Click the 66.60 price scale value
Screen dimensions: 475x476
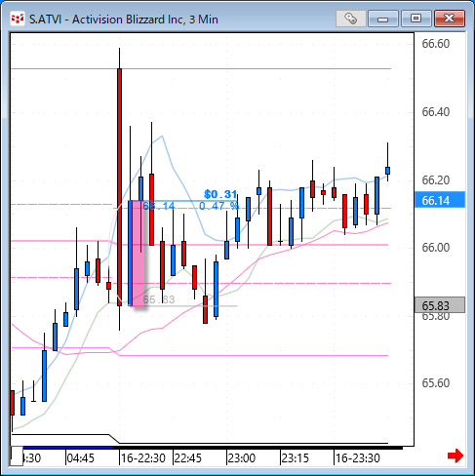[436, 44]
